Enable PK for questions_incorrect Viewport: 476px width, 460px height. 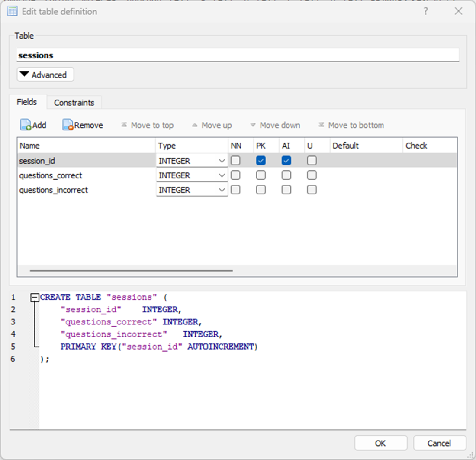tap(261, 190)
